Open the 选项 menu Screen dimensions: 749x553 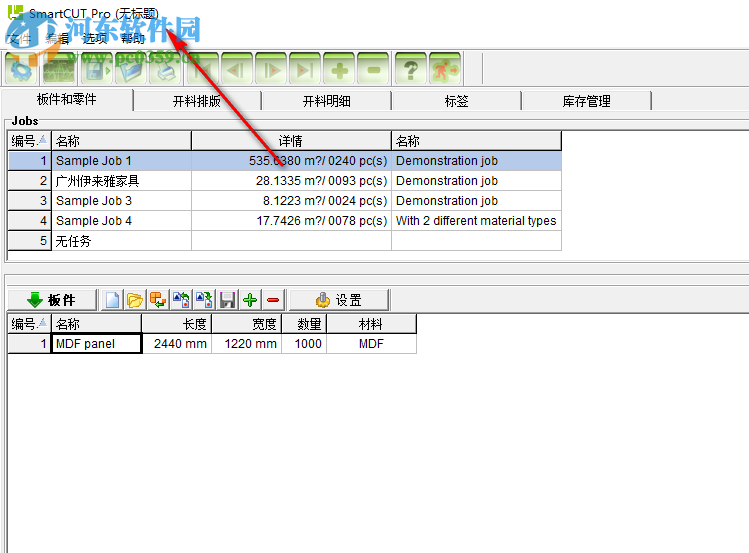coord(95,39)
